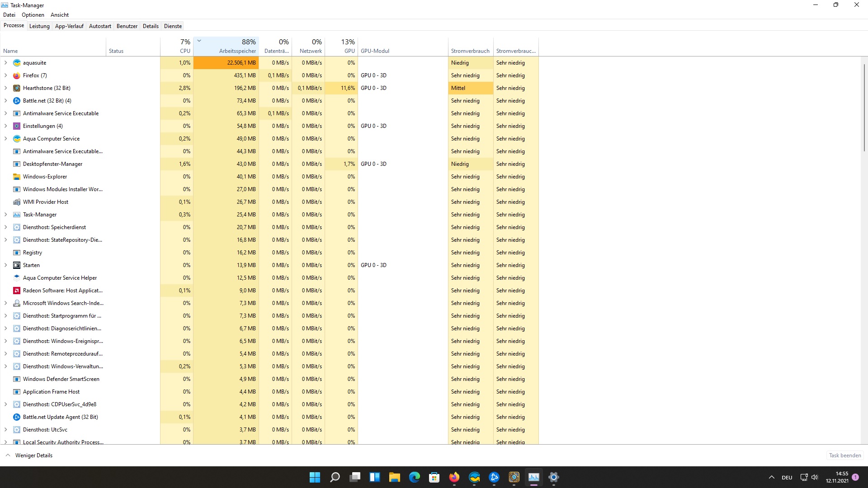Switch to the Leistung tab
The width and height of the screenshot is (868, 488).
(x=39, y=26)
